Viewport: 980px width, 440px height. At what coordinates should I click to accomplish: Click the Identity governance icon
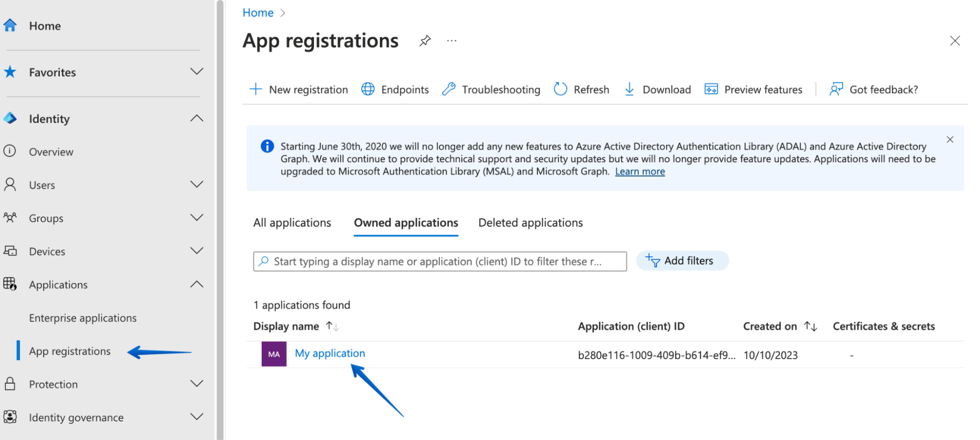pyautogui.click(x=10, y=417)
